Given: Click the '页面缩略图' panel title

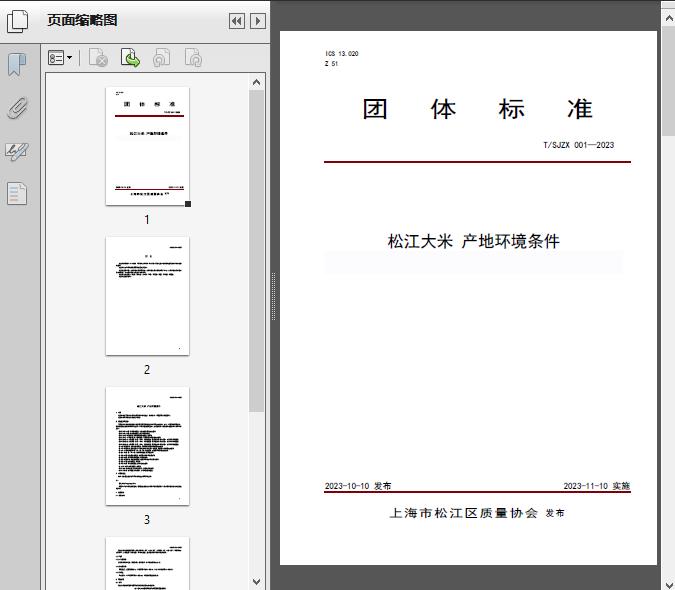Looking at the screenshot, I should click(82, 20).
